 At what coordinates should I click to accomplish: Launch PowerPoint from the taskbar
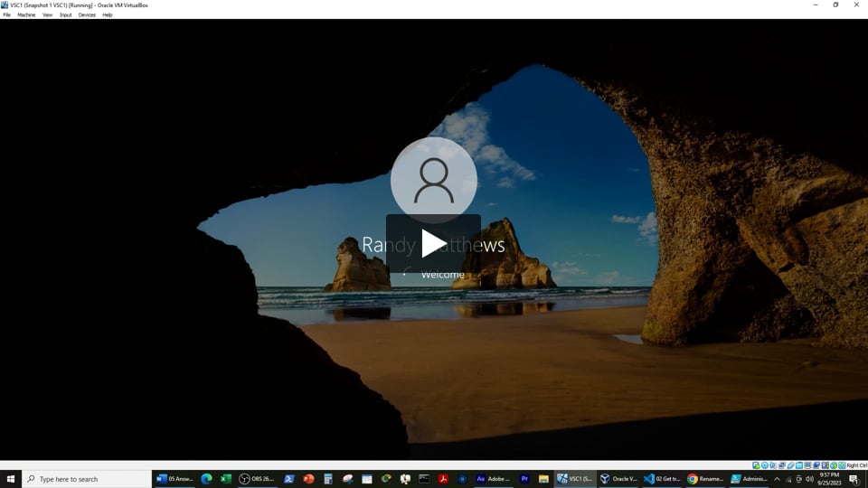[308, 479]
